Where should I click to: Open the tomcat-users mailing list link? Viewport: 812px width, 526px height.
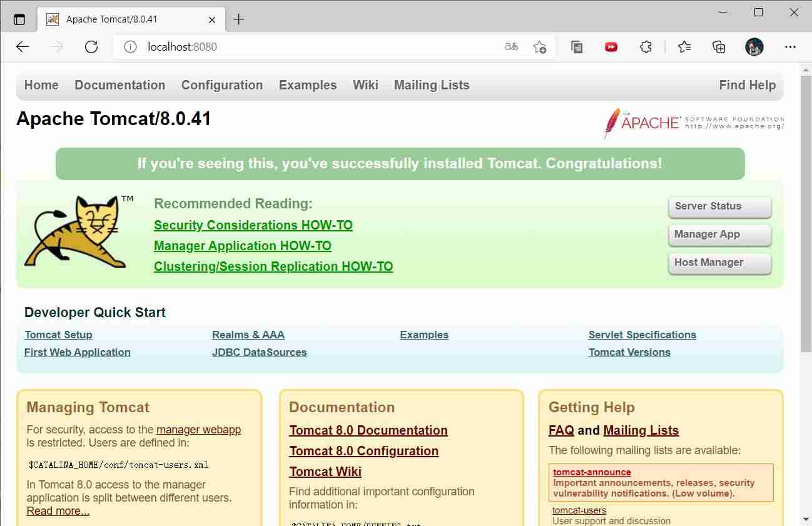tap(579, 510)
